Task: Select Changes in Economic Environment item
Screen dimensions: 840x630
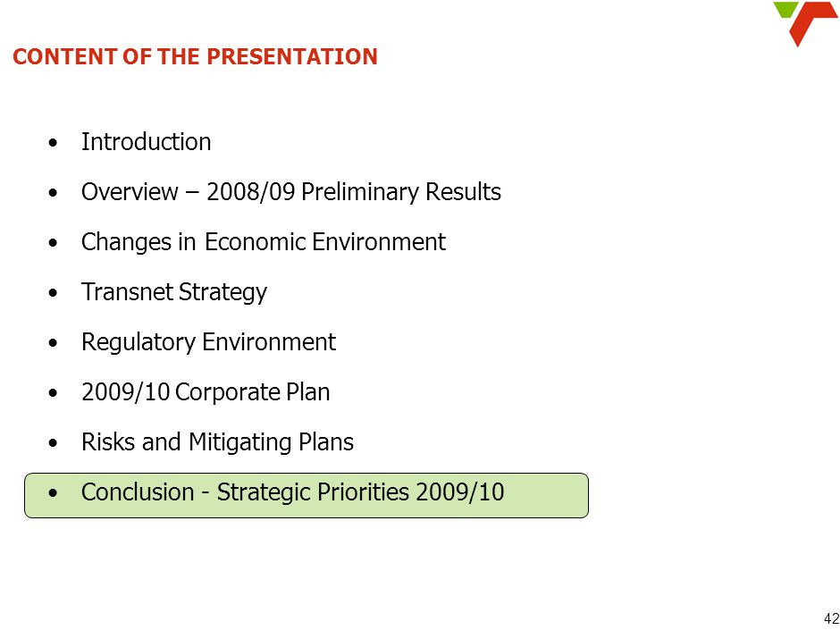Action: tap(263, 241)
